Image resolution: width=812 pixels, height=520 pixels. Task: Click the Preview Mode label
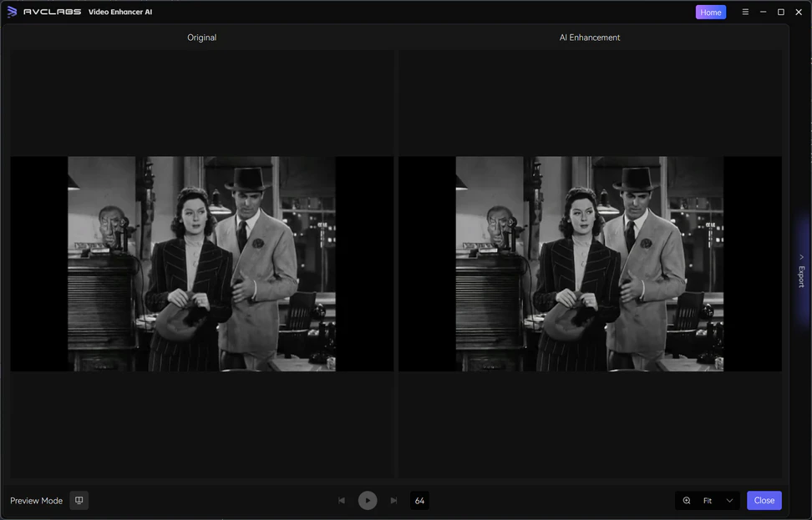36,500
